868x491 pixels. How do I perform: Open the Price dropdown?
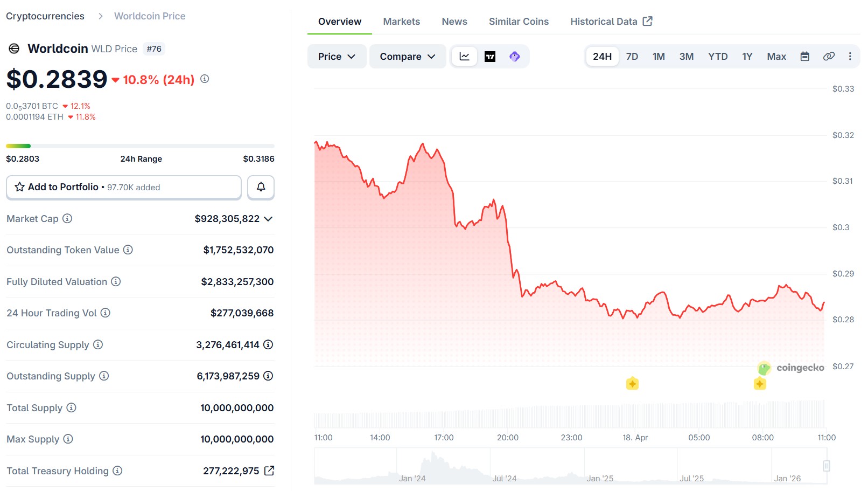pyautogui.click(x=337, y=57)
